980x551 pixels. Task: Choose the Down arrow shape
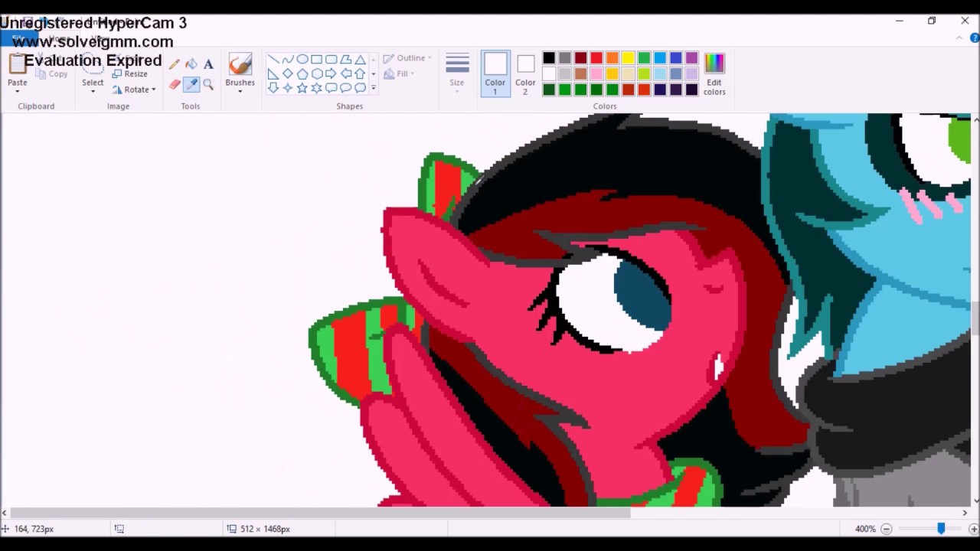[273, 87]
